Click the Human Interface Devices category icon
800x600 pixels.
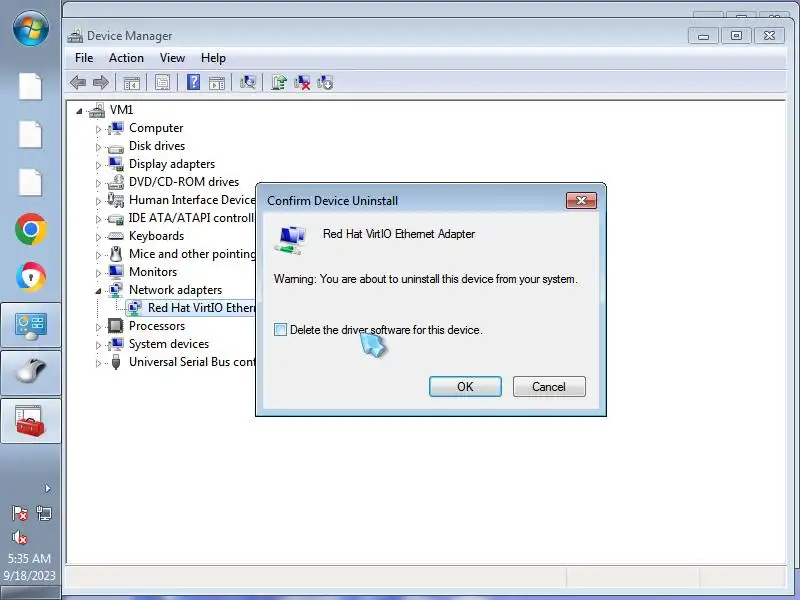click(x=116, y=199)
